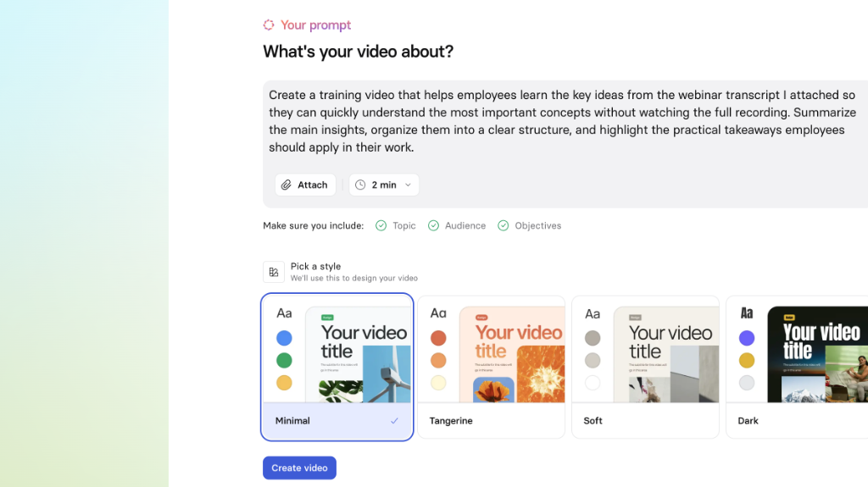Click the Audience green checkmark icon
Screen dimensions: 868x487
point(433,225)
